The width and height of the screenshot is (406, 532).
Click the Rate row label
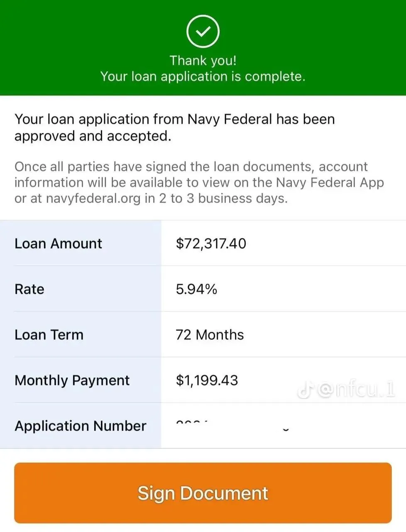click(x=29, y=289)
